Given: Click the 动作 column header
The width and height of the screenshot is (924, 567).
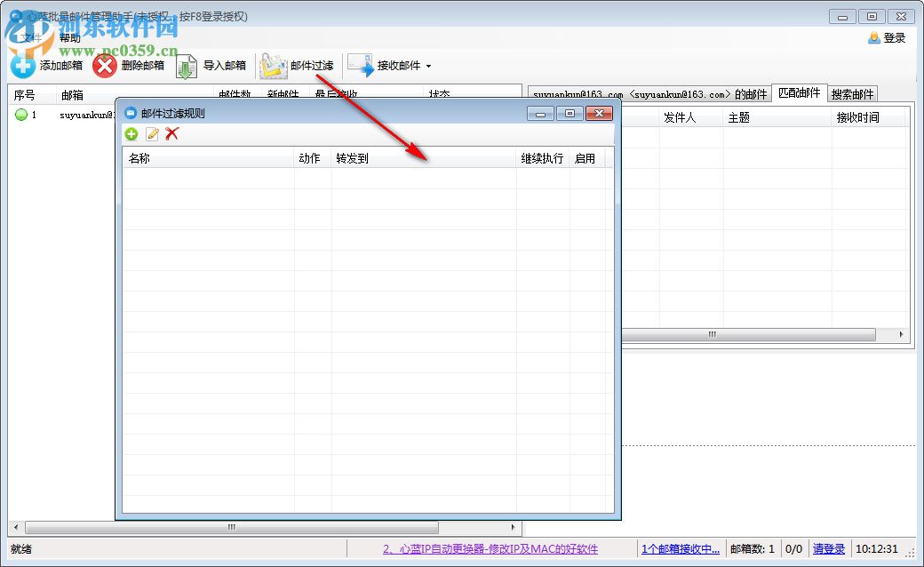Looking at the screenshot, I should (x=313, y=158).
